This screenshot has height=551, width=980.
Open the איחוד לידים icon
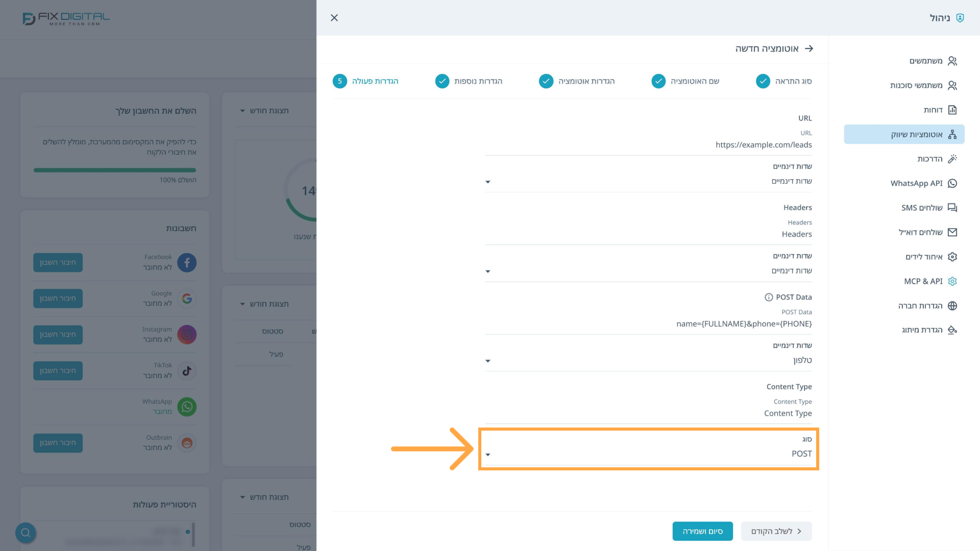(952, 257)
